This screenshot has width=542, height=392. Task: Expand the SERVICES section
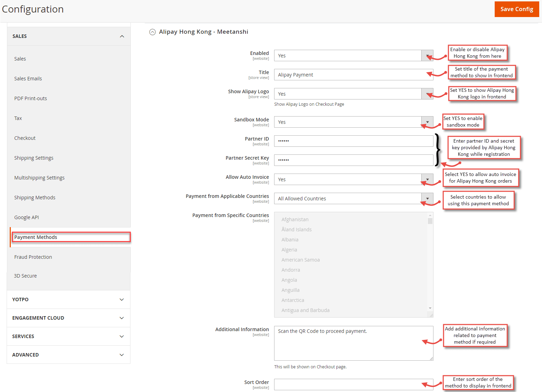[69, 336]
